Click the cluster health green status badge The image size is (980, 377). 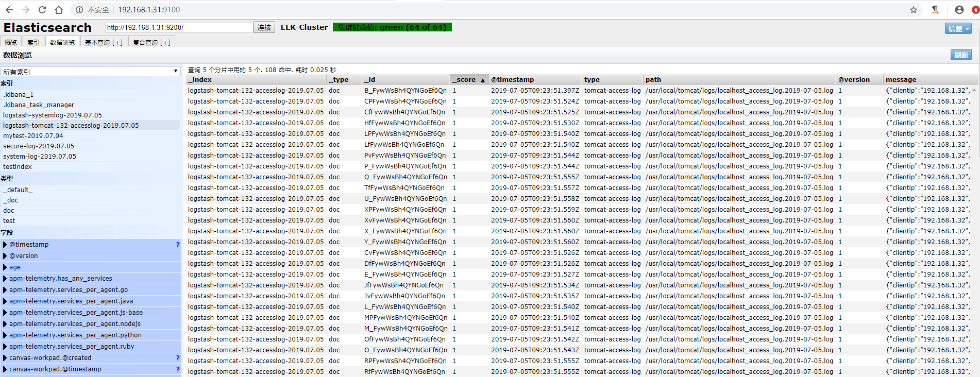tap(392, 27)
